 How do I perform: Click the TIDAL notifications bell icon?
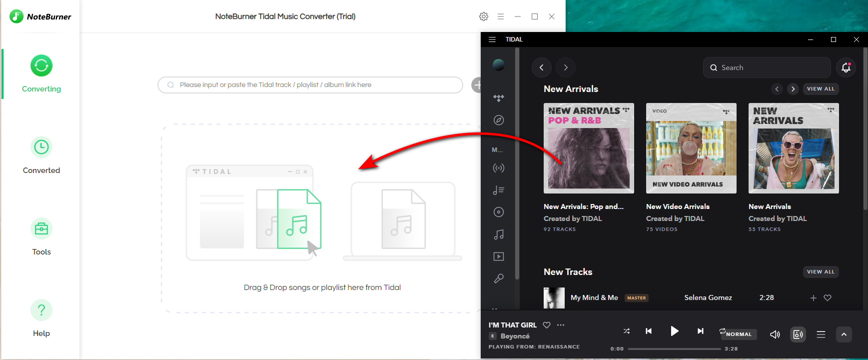click(846, 67)
